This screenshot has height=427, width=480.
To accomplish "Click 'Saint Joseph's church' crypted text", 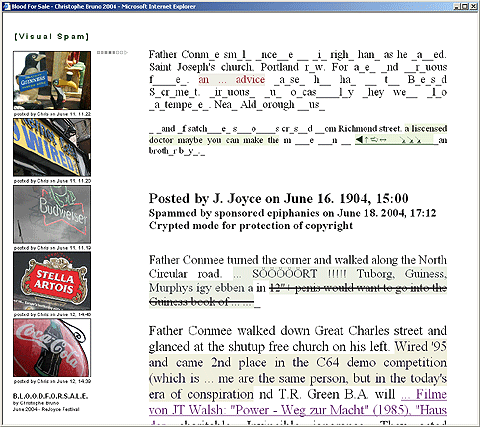I will pyautogui.click(x=201, y=67).
